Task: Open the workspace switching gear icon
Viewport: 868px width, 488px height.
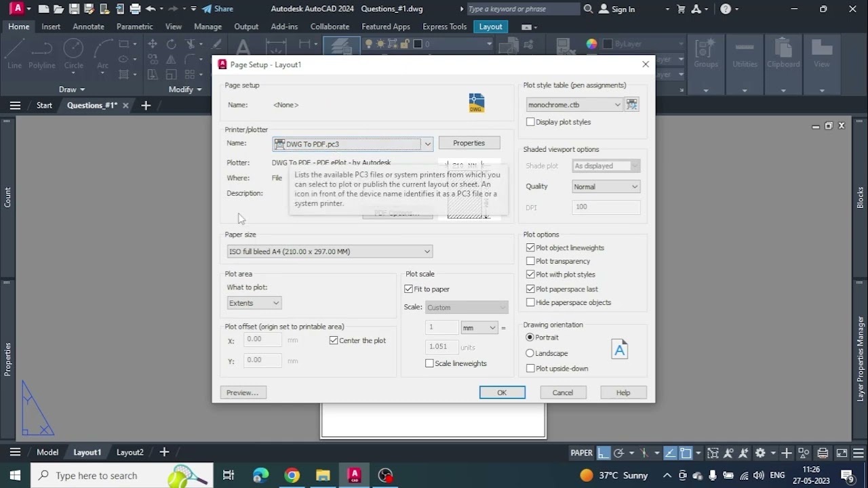Action: pyautogui.click(x=760, y=453)
